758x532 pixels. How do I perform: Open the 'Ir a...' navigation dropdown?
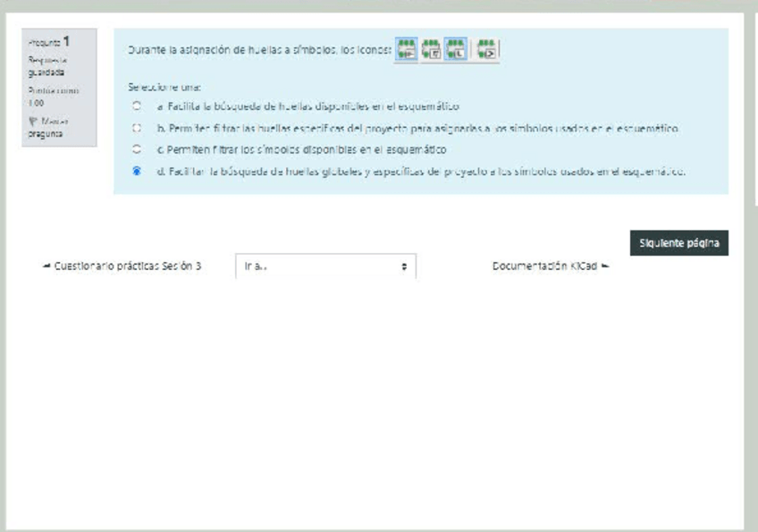[x=325, y=266]
